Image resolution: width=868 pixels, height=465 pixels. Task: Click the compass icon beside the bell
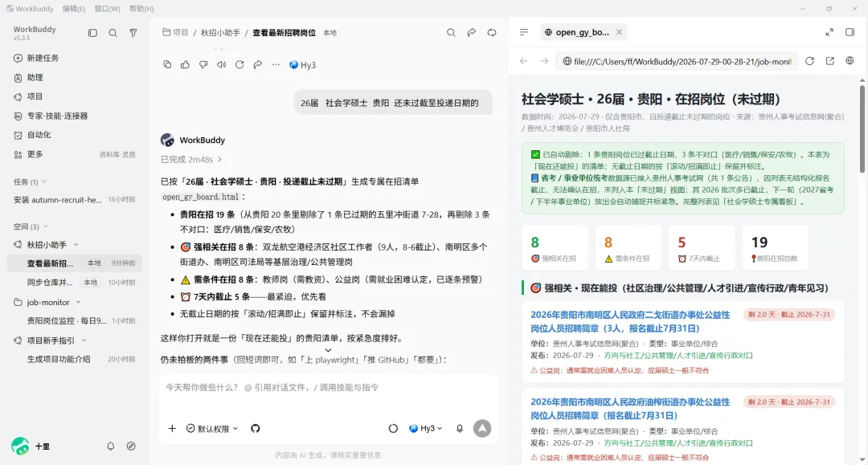[x=131, y=447]
